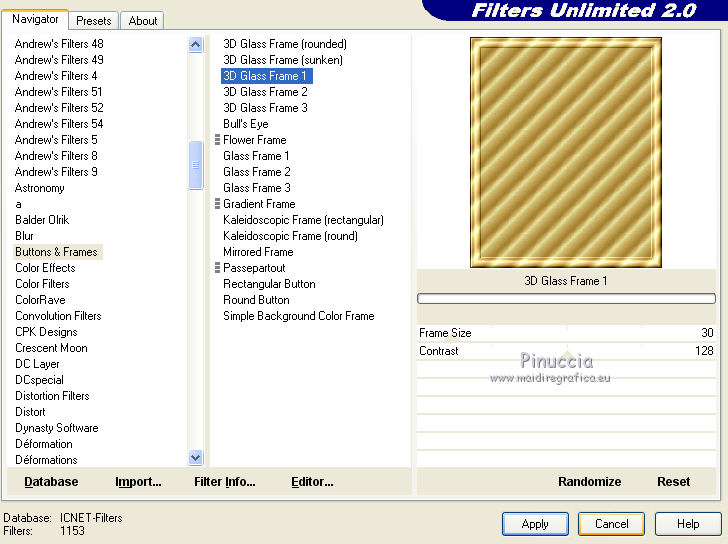This screenshot has width=728, height=544.
Task: Click the category list scroll-down arrow
Action: click(x=195, y=458)
